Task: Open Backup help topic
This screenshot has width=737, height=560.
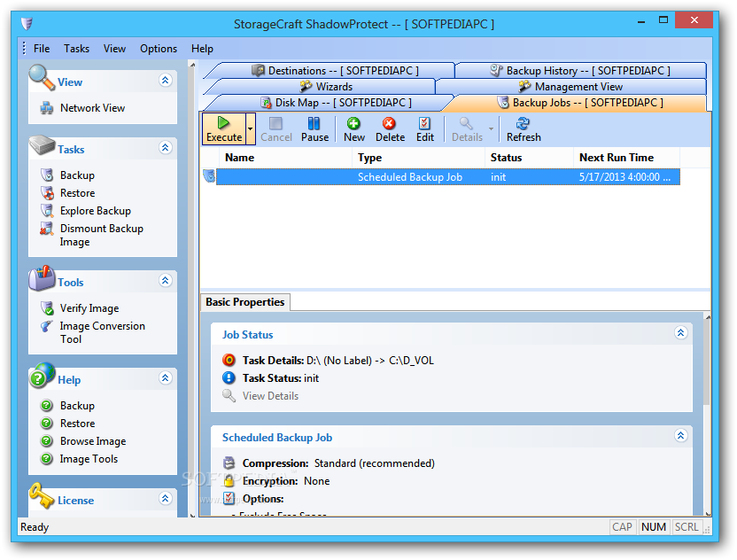Action: (77, 406)
